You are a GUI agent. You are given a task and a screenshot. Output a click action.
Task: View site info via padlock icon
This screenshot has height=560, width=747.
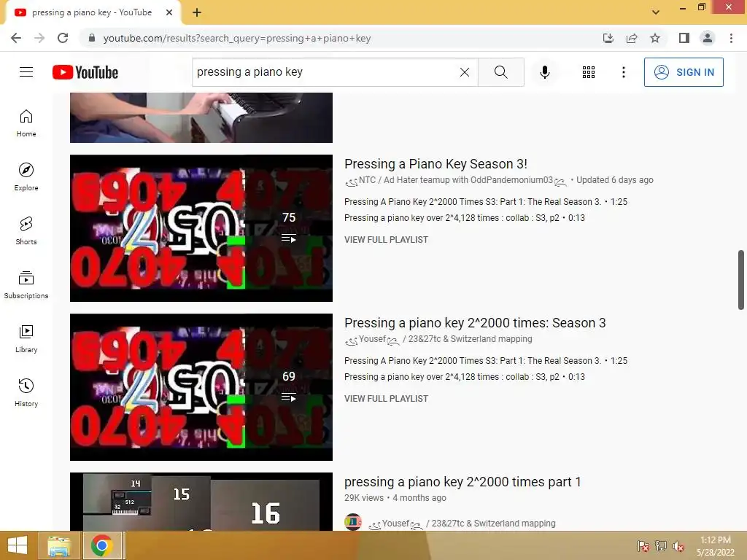(92, 38)
